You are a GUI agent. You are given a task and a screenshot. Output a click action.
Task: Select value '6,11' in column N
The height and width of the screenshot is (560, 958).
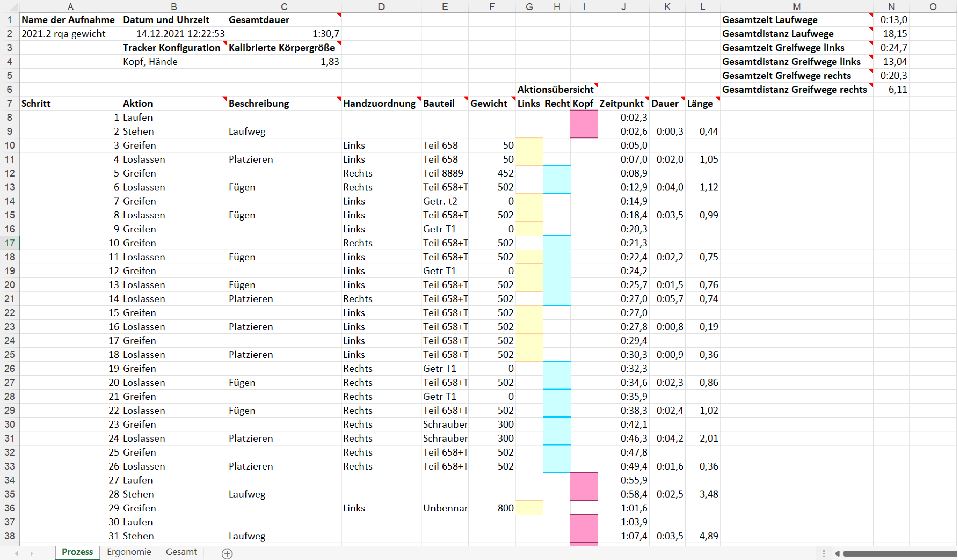[x=891, y=90]
